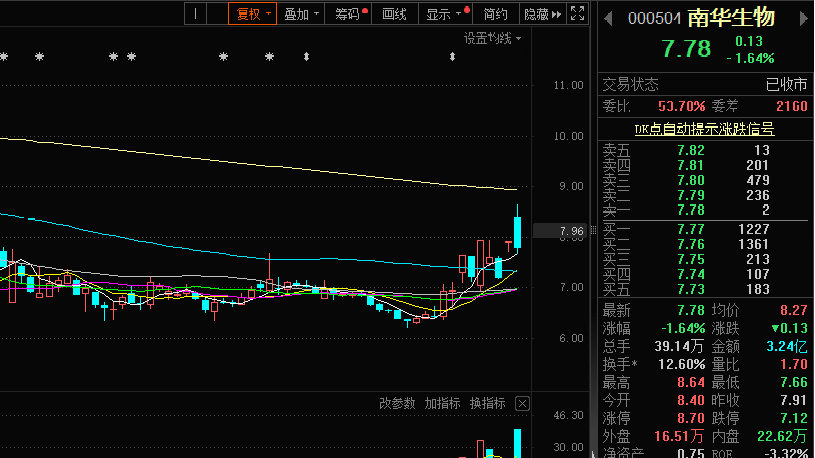Click the 最低 value 7.66
Image resolution: width=815 pixels, height=458 pixels.
[x=794, y=383]
